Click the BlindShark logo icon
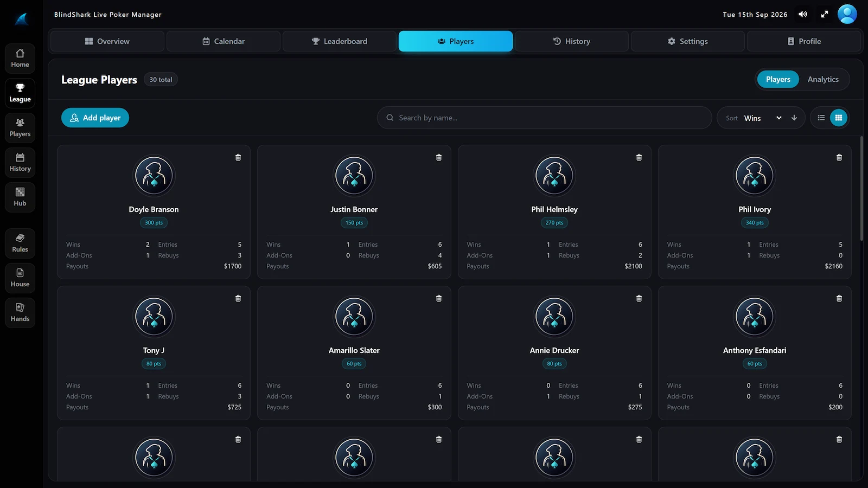 point(22,20)
